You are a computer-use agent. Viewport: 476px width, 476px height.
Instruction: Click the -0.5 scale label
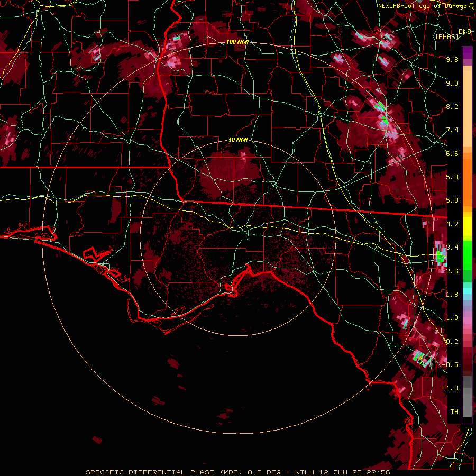click(x=451, y=365)
